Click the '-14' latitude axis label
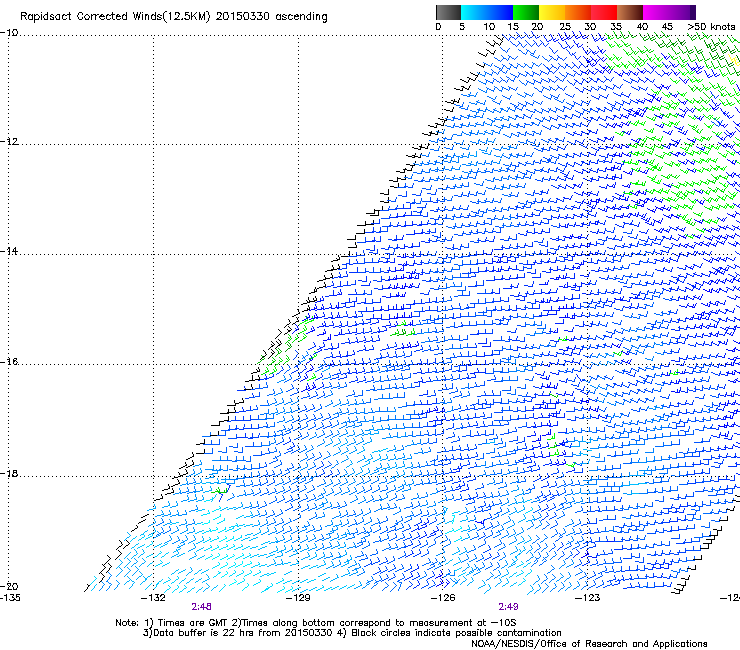The width and height of the screenshot is (740, 650). click(x=9, y=251)
